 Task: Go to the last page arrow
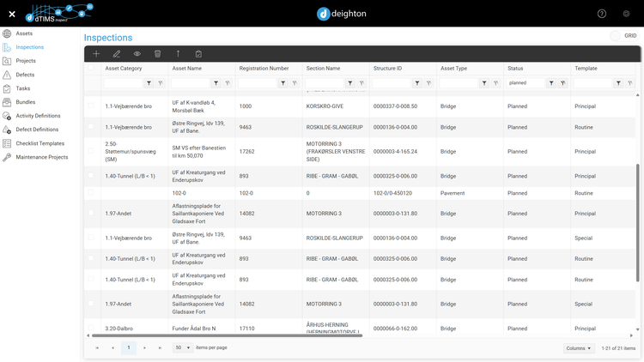161,347
